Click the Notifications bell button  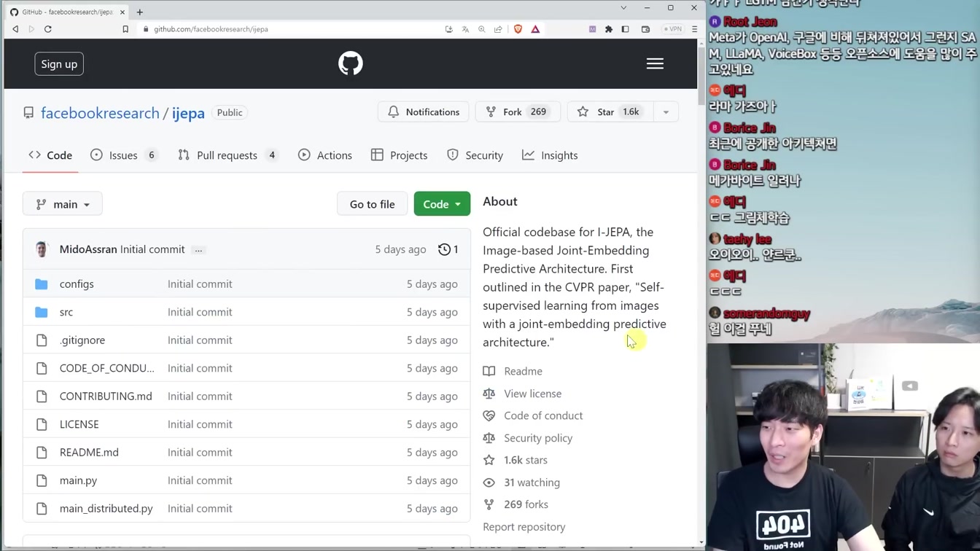pos(424,112)
